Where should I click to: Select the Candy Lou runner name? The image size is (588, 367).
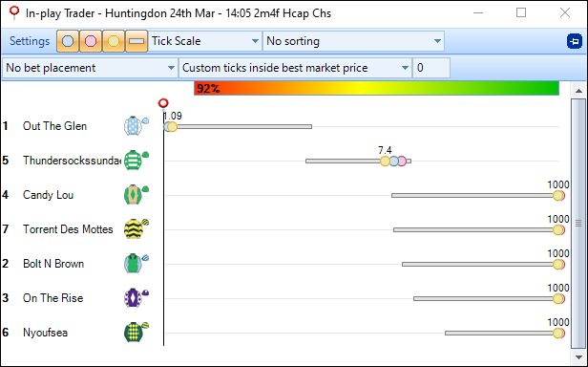[48, 195]
